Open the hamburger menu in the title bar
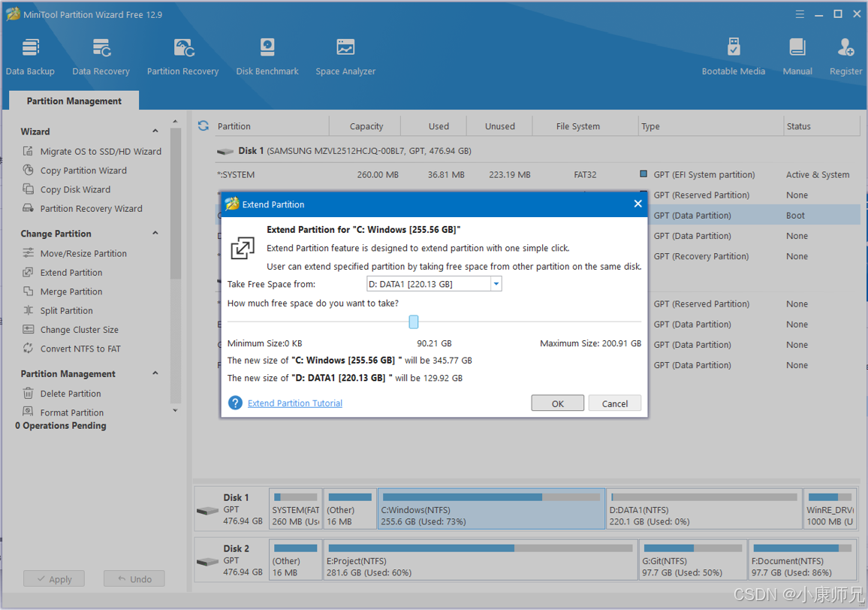The width and height of the screenshot is (868, 610). coord(800,14)
